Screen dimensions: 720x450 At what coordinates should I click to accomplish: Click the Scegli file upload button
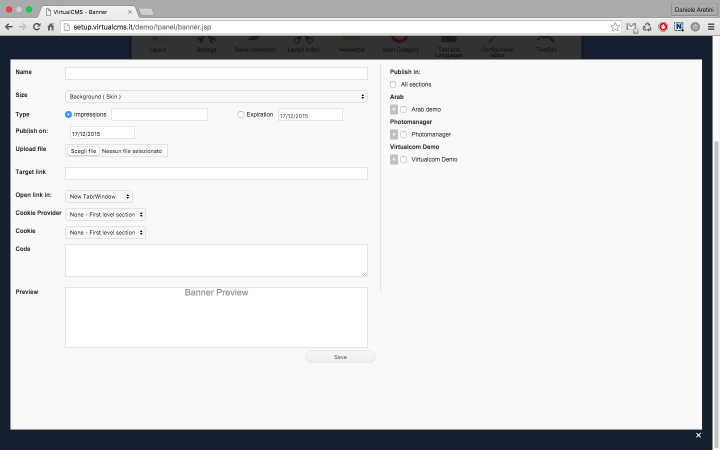click(83, 151)
